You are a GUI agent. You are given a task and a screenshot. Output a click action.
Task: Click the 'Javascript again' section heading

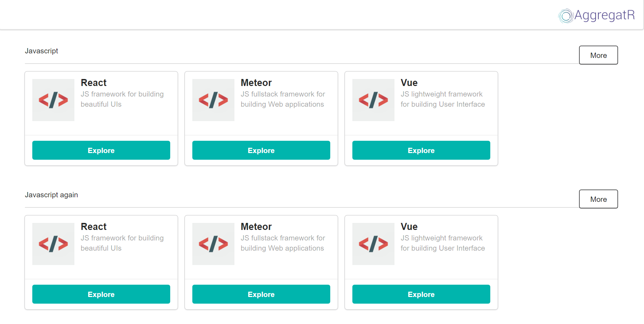(x=51, y=195)
